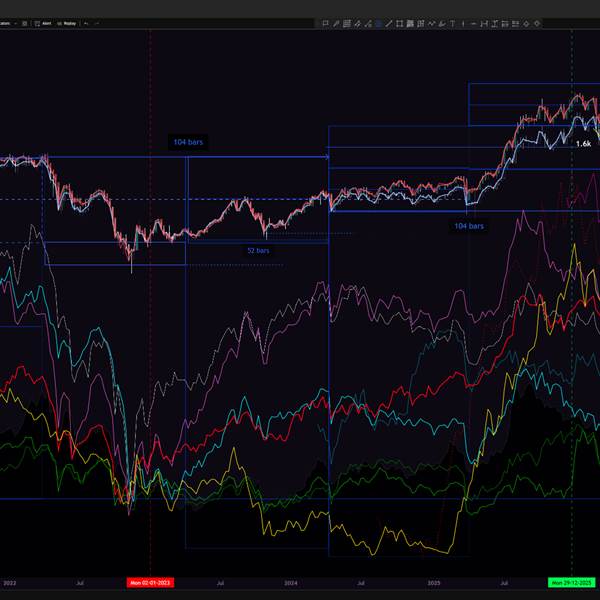
Task: Click the lower '104 bars' label
Action: 469,226
